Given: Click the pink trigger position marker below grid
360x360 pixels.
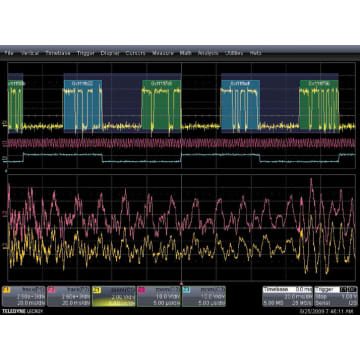Looking at the screenshot, I should [181, 284].
